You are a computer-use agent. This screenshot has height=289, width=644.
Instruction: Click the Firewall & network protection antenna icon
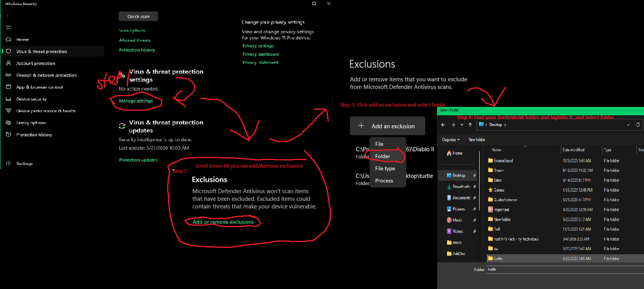tap(8, 75)
